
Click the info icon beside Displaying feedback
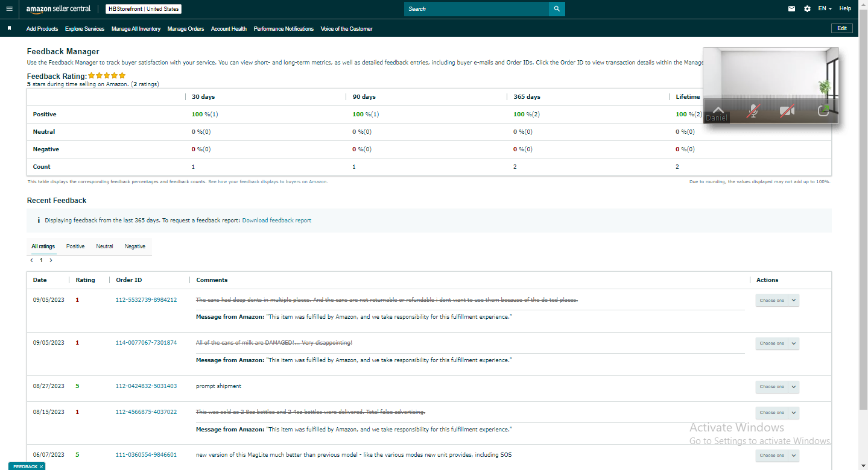[x=39, y=221]
